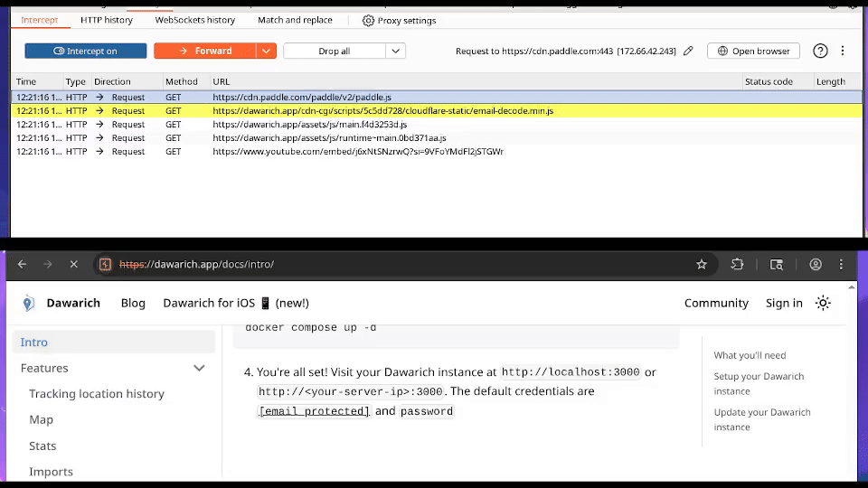The width and height of the screenshot is (868, 488).
Task: Open the Imports doc page
Action: [x=51, y=472]
